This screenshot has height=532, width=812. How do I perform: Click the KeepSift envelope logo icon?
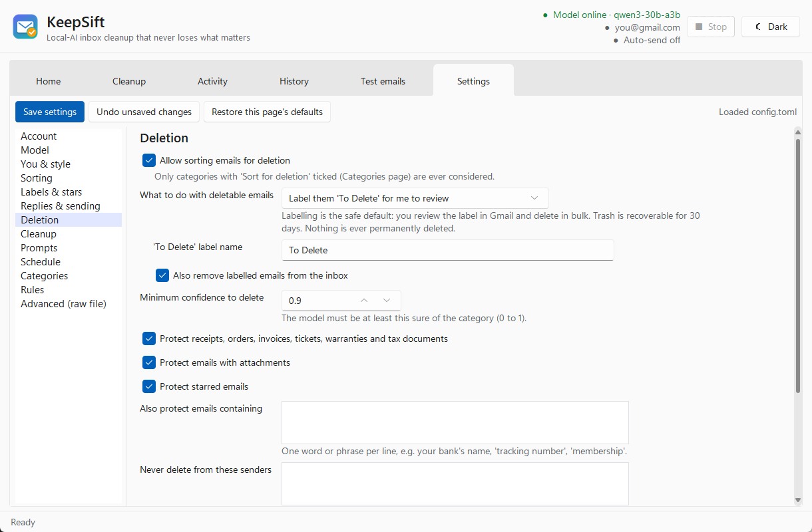click(25, 27)
